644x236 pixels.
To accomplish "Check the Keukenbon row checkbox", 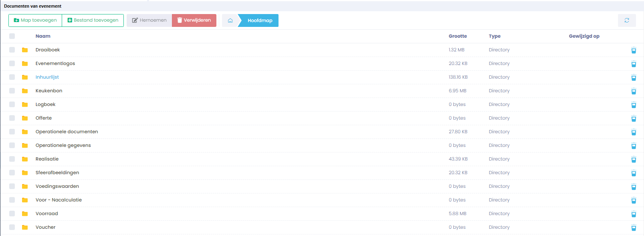I will coord(12,91).
